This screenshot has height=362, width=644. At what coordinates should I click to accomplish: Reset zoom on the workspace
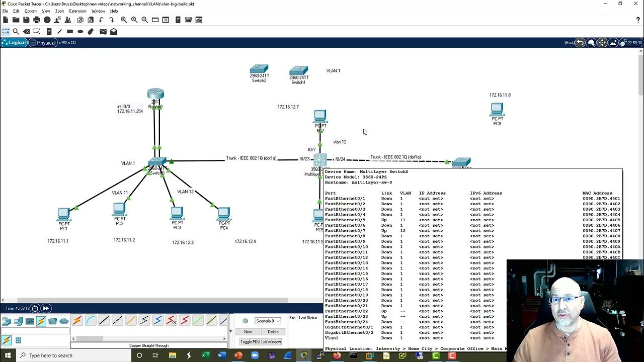(134, 20)
